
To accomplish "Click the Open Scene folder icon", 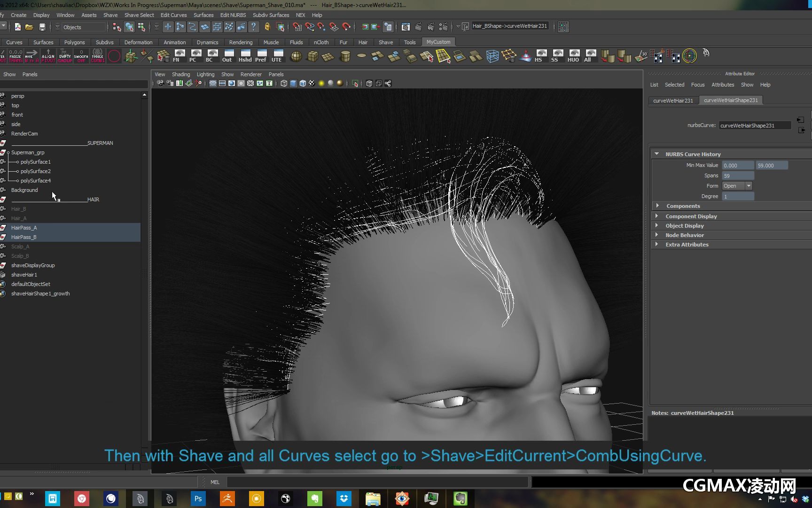I will point(29,27).
